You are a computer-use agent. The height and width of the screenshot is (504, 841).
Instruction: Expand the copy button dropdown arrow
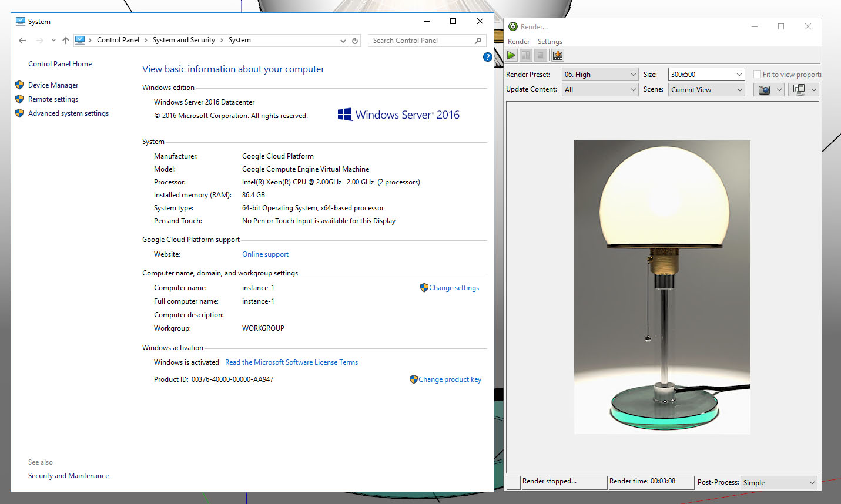[x=814, y=90]
